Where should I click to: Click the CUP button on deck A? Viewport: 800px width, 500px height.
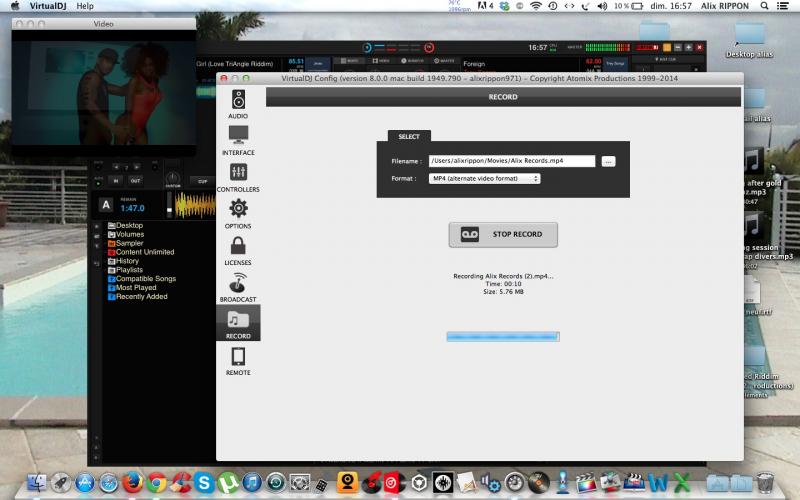pos(203,181)
